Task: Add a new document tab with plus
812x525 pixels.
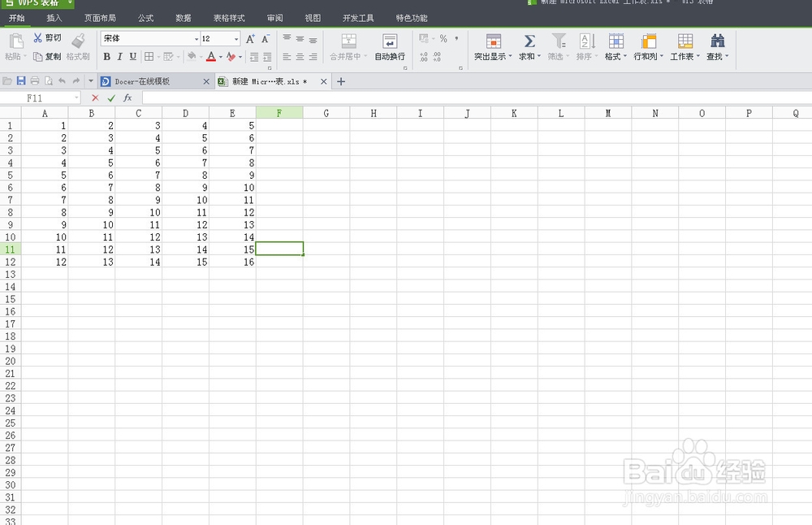Action: (341, 81)
